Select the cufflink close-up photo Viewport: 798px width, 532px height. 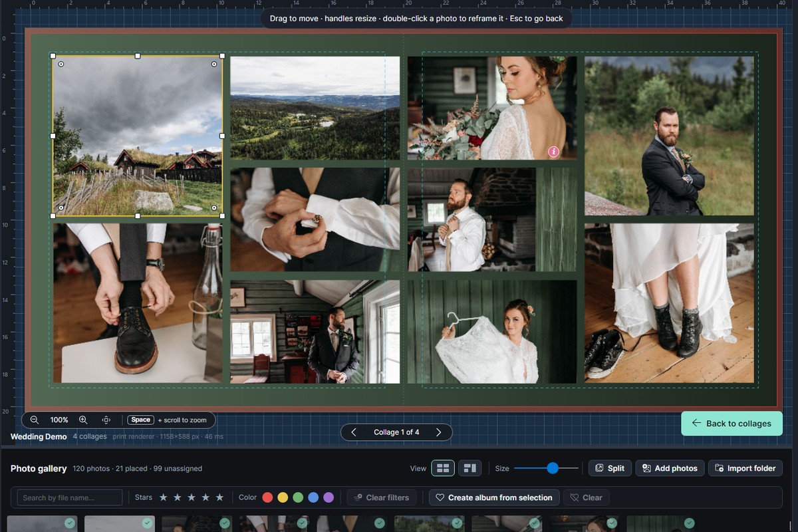point(315,219)
